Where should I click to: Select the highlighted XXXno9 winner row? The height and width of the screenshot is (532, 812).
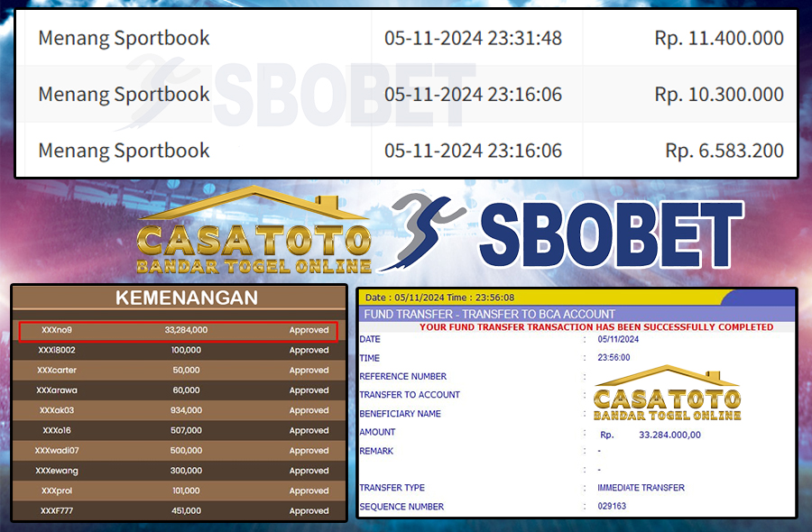point(179,330)
